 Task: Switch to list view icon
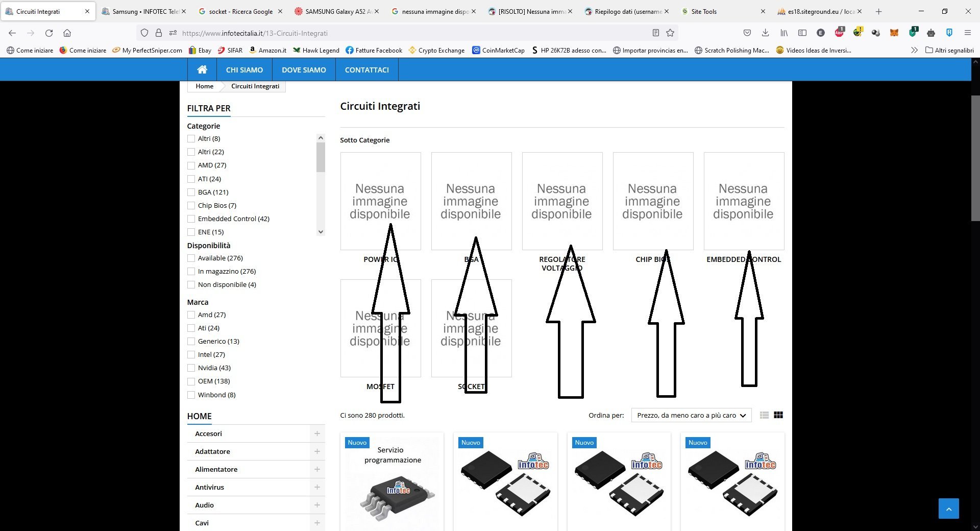(x=764, y=415)
